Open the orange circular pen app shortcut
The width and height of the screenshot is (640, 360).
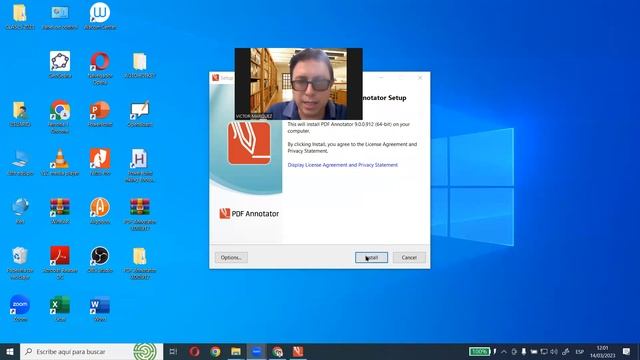click(100, 210)
